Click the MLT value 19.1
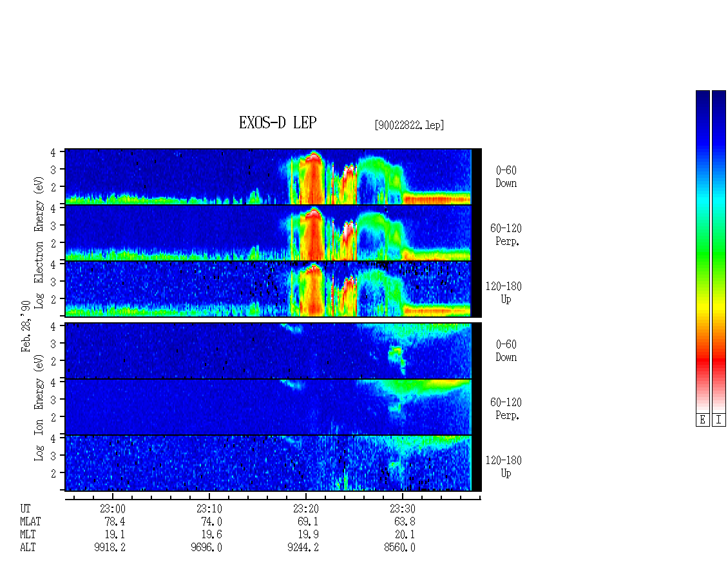Screen dimensions: 728x564 (115, 535)
